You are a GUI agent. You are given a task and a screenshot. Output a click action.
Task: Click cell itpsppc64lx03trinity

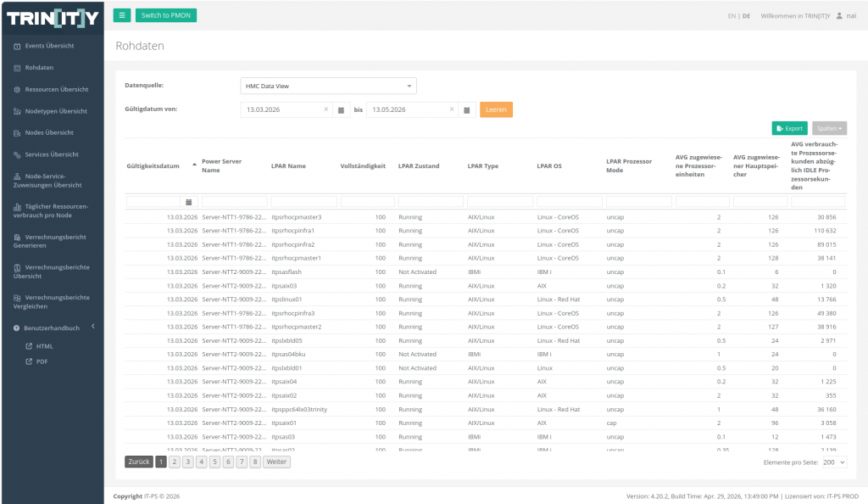click(x=299, y=410)
